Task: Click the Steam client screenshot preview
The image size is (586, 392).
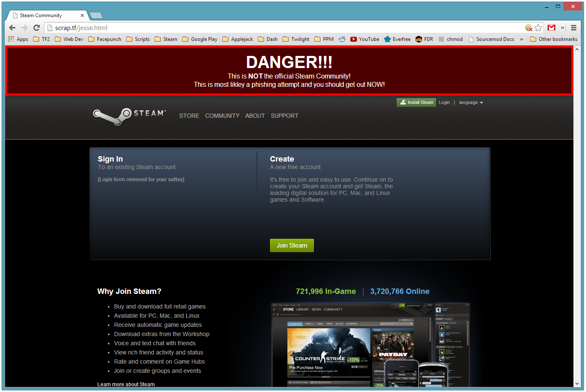Action: pyautogui.click(x=371, y=345)
